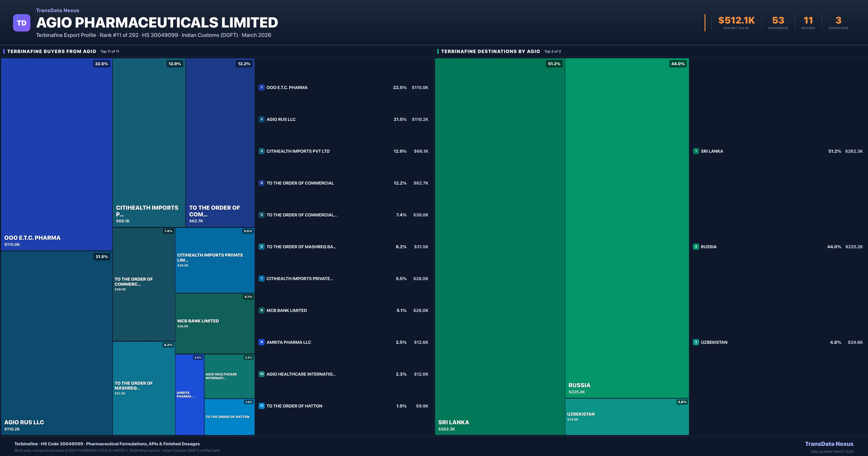
Task: Click rank badge 2 beside AGIO RUS LLC
Action: (261, 119)
